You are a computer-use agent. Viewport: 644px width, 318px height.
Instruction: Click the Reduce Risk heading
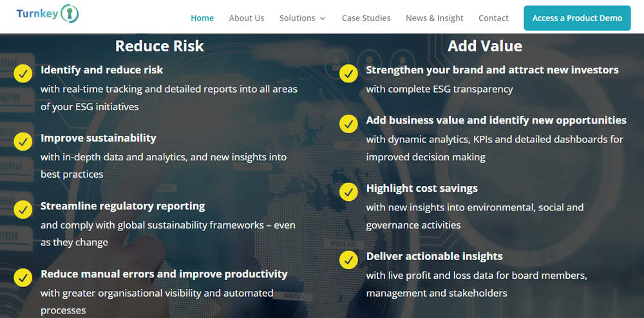coord(159,46)
